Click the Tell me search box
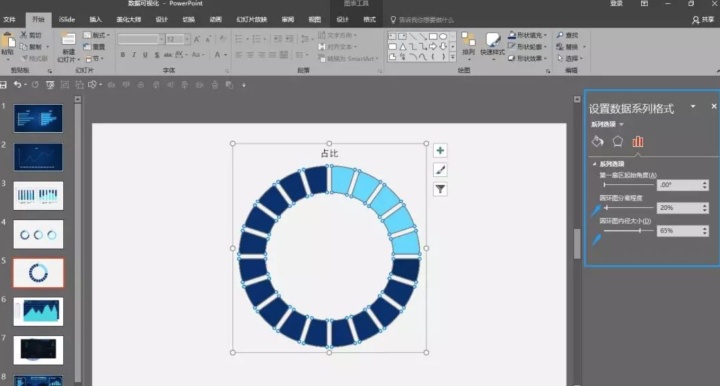This screenshot has height=386, width=720. click(x=422, y=20)
